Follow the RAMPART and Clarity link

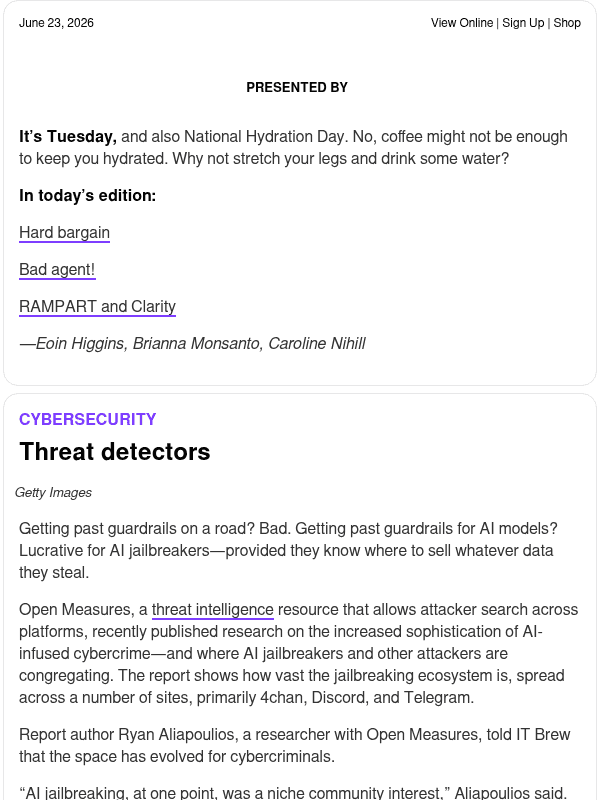click(x=97, y=307)
